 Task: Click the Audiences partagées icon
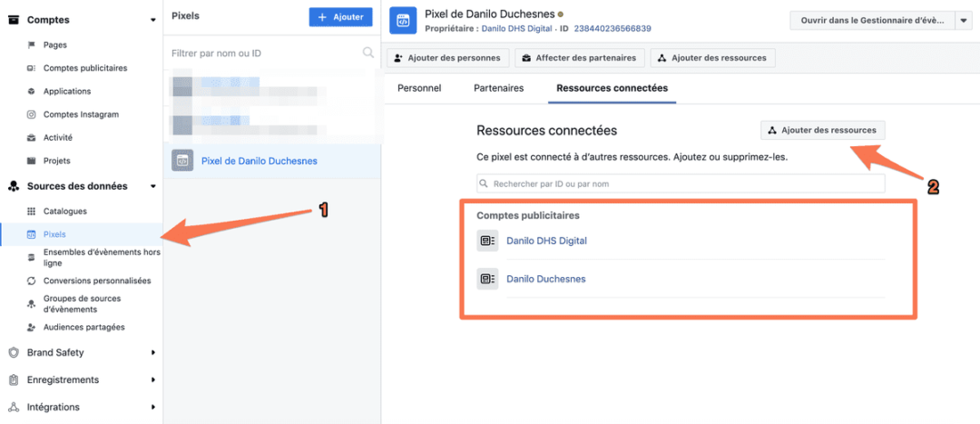(32, 327)
